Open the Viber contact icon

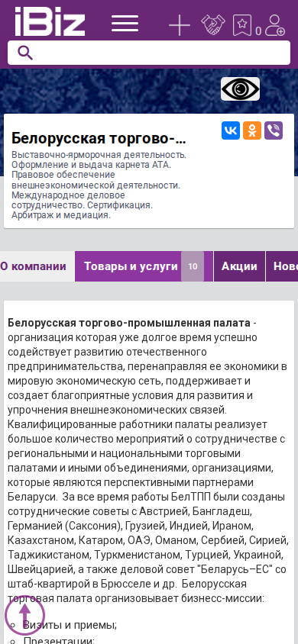click(274, 130)
